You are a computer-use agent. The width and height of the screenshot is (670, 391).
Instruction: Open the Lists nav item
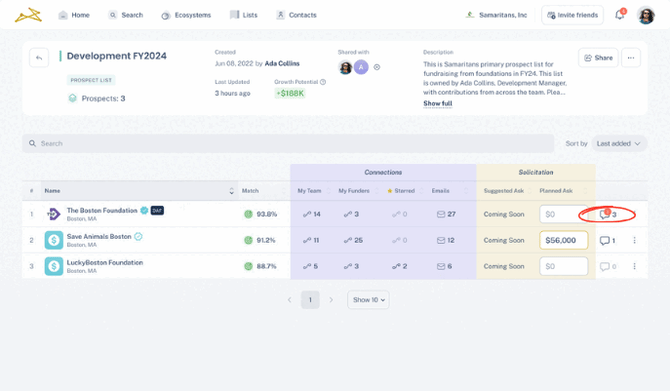click(244, 15)
